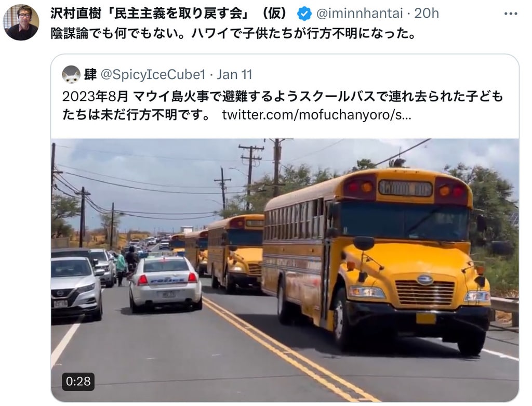This screenshot has width=532, height=406.
Task: Open the quoted tweet text about マウイ島火事
Action: click(283, 106)
